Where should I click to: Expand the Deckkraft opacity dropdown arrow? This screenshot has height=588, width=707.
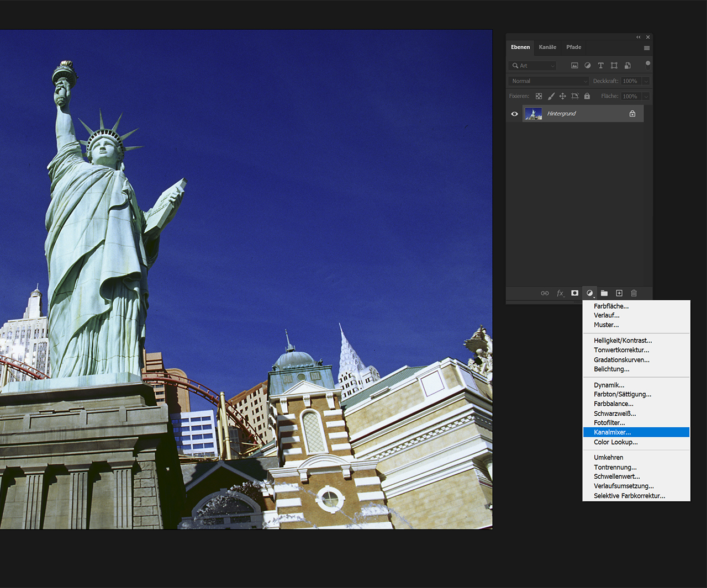[x=646, y=81]
